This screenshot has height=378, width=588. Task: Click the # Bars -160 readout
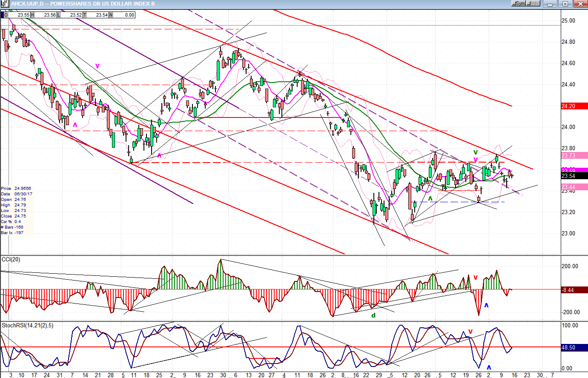tap(12, 227)
